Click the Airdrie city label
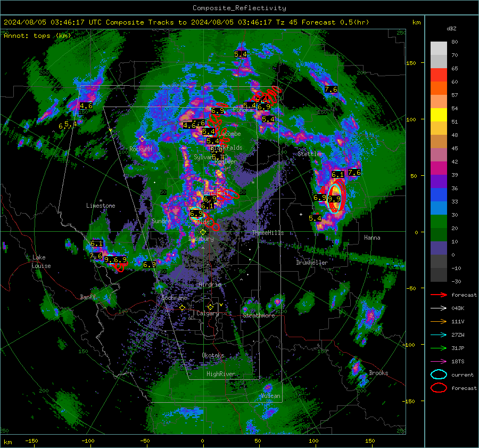 210,284
